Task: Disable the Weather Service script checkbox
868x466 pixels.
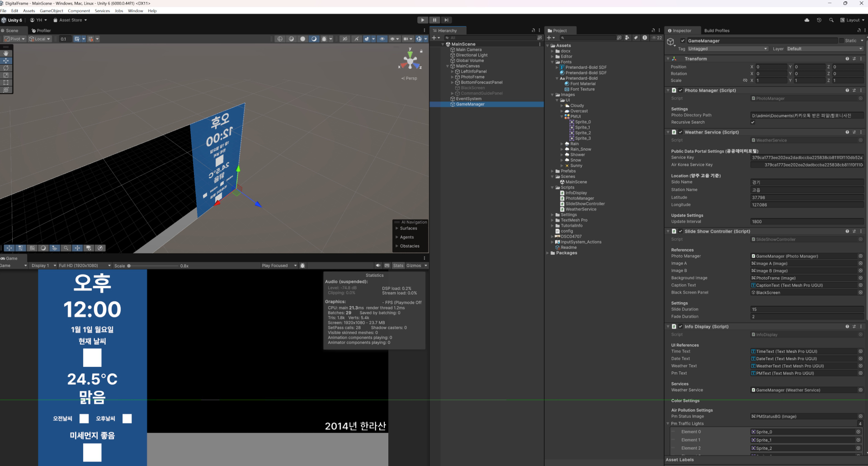Action: (x=680, y=132)
